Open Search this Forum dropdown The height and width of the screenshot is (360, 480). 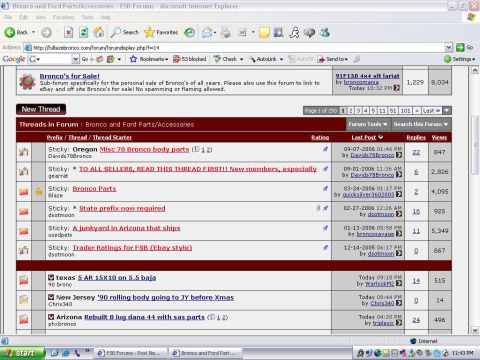[421, 124]
